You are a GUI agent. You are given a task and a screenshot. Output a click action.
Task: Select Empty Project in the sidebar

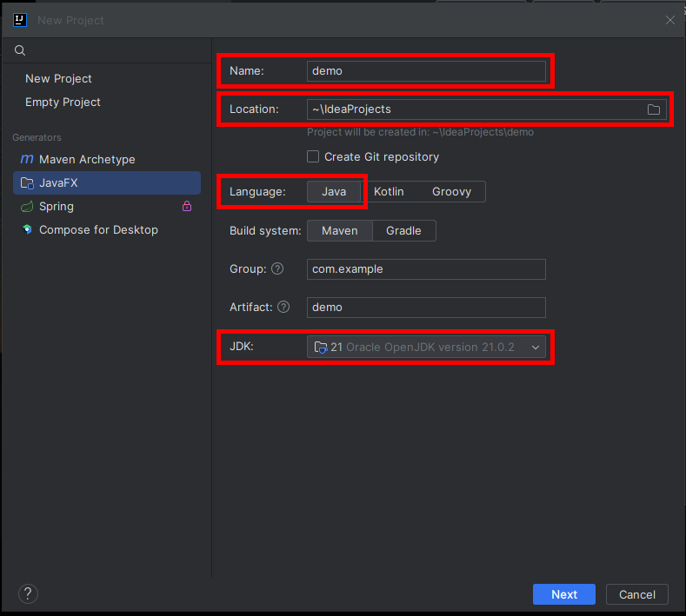coord(63,103)
